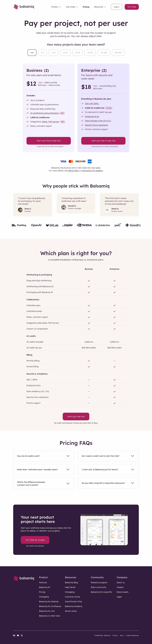Click the GitLab customer logo
Screen dimensions: 152x644
click(52, 225)
